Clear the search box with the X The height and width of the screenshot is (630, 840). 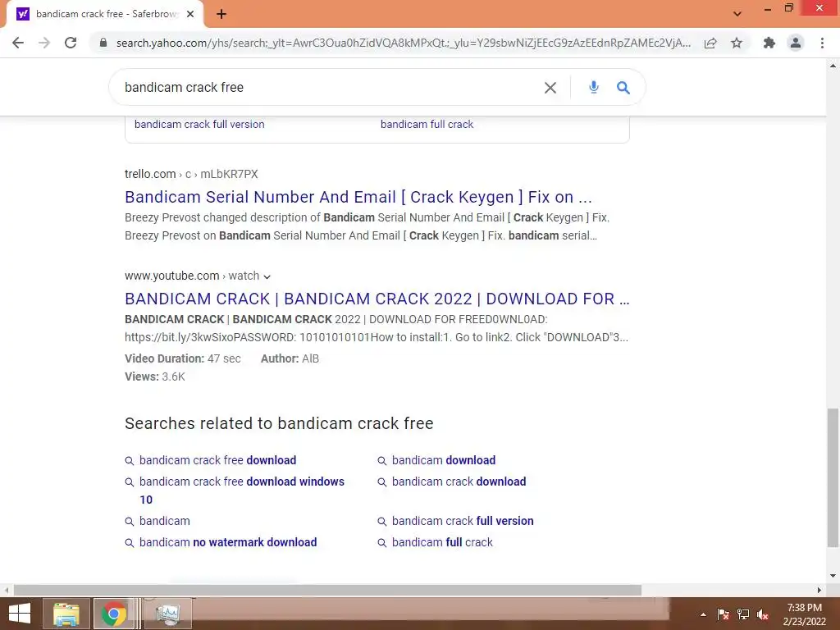pos(550,87)
